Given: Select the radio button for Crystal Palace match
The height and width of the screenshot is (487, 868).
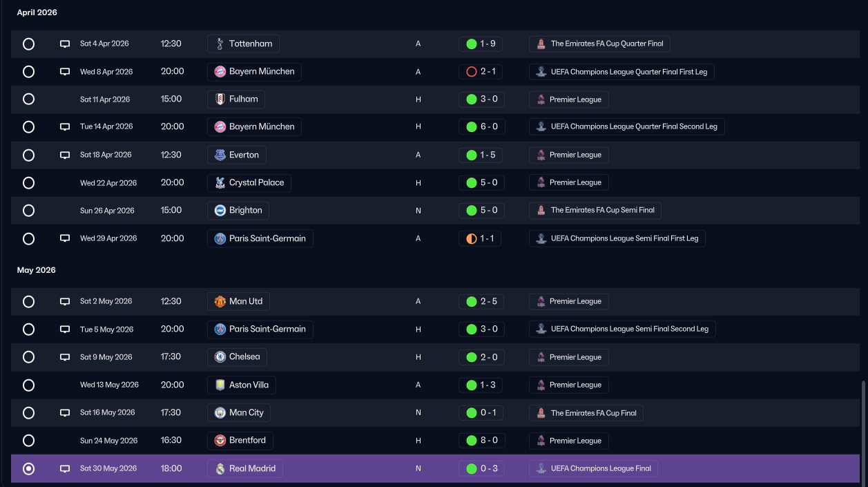Looking at the screenshot, I should (28, 183).
